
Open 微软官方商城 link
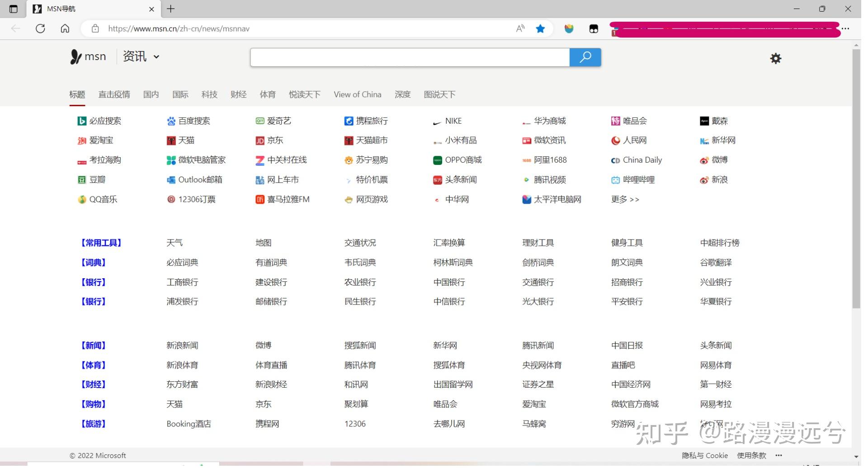pyautogui.click(x=639, y=407)
